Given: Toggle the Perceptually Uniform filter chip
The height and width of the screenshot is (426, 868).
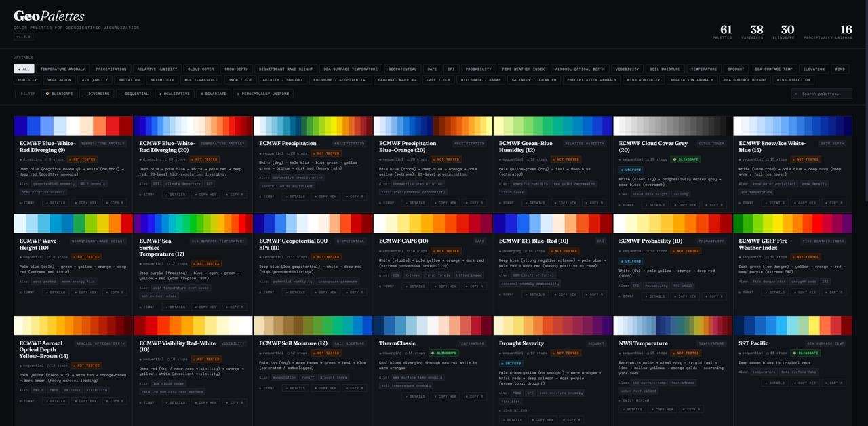Looking at the screenshot, I should pos(264,94).
